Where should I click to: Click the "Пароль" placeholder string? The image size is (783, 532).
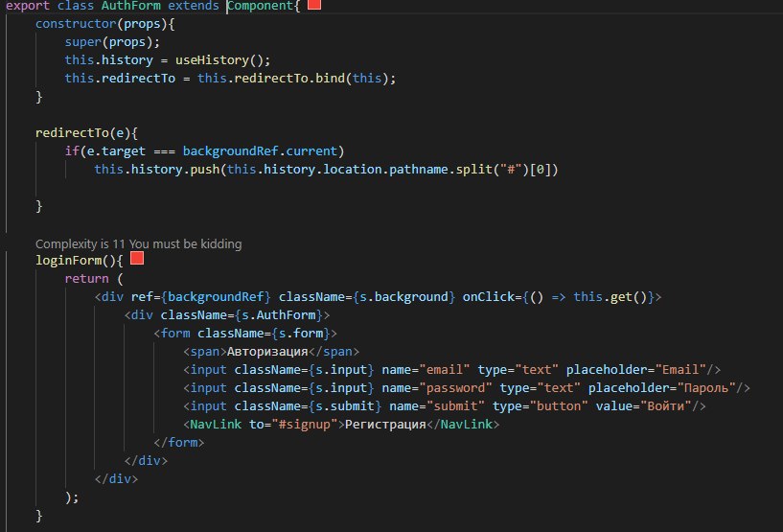[x=706, y=388]
